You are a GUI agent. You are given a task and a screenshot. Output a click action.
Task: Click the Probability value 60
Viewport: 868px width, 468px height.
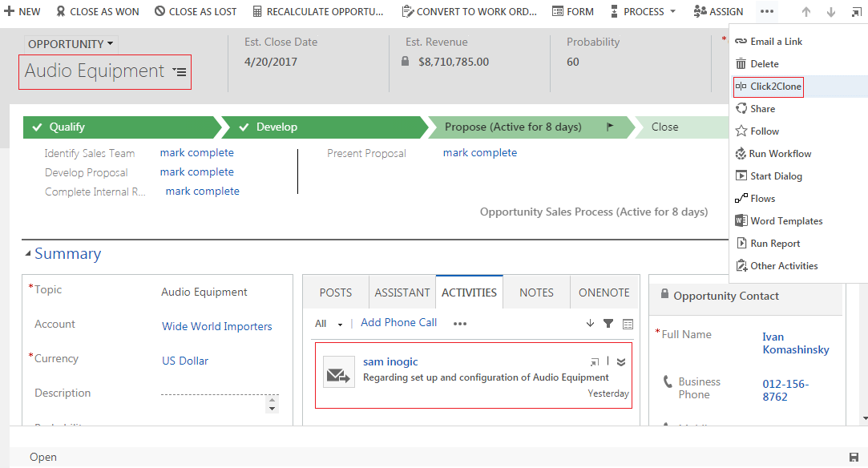point(573,62)
